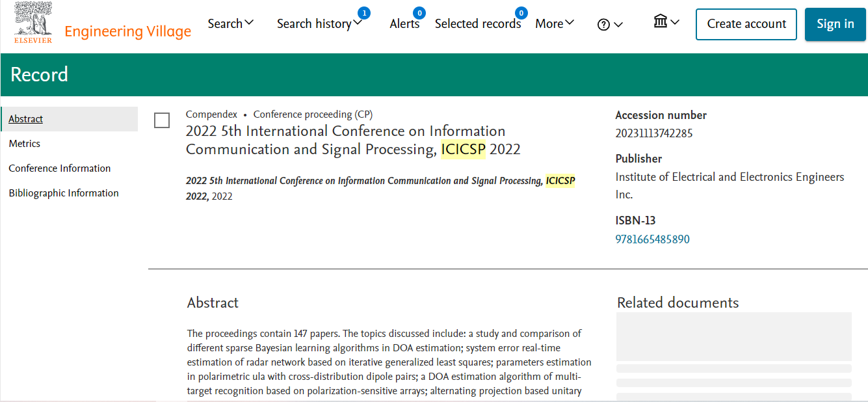Click the Alerts count badge
This screenshot has height=402, width=868.
click(x=419, y=12)
